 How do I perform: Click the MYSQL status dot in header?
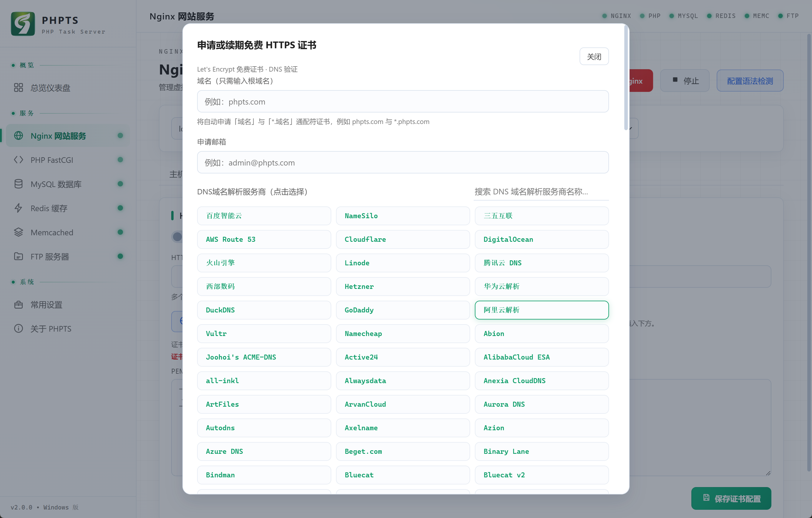(x=671, y=16)
